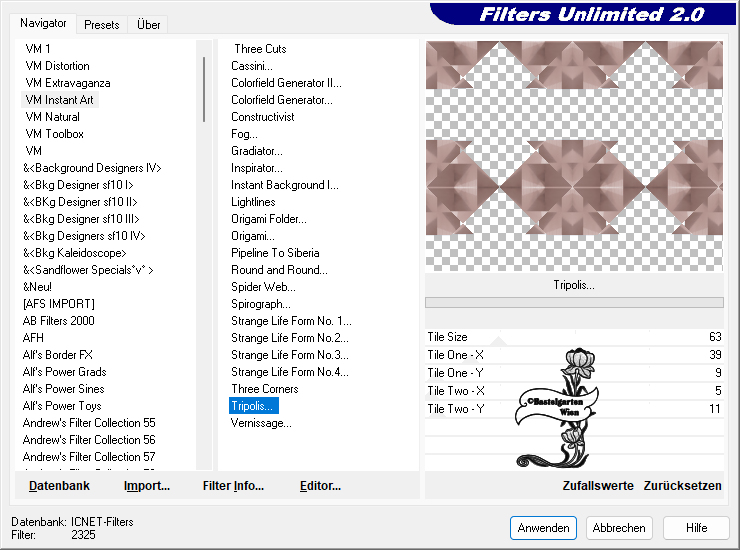Choose Strange Life Form No. 1... filter

point(291,321)
